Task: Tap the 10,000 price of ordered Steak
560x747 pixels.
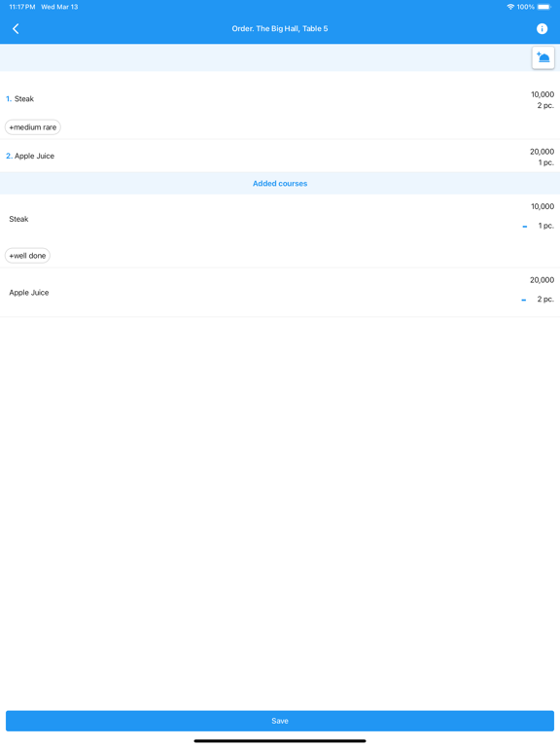Action: [542, 94]
